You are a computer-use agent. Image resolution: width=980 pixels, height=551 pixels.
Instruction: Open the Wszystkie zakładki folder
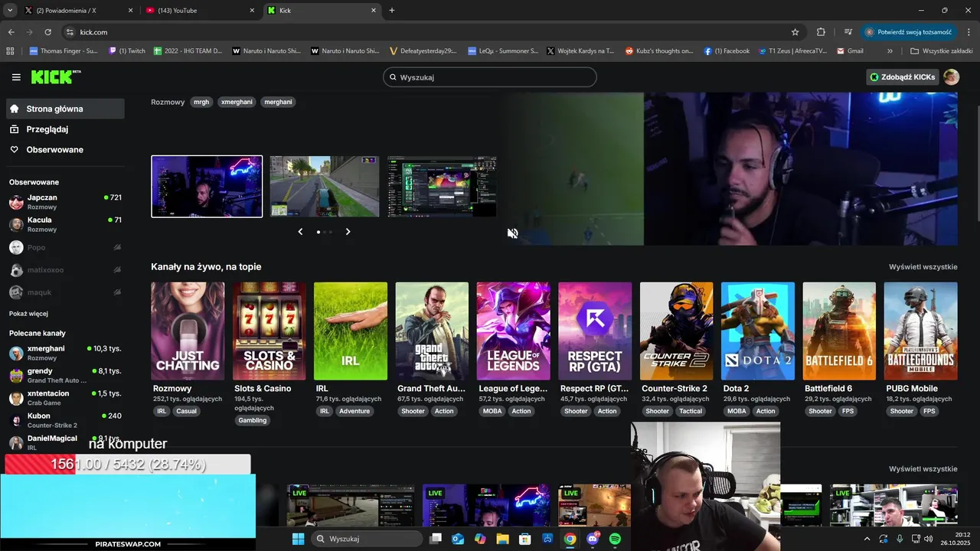click(x=941, y=51)
